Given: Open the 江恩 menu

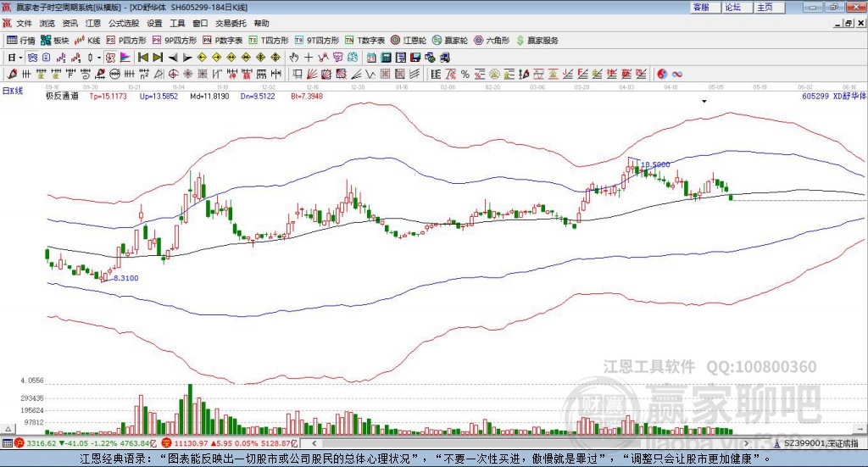Looking at the screenshot, I should point(93,23).
